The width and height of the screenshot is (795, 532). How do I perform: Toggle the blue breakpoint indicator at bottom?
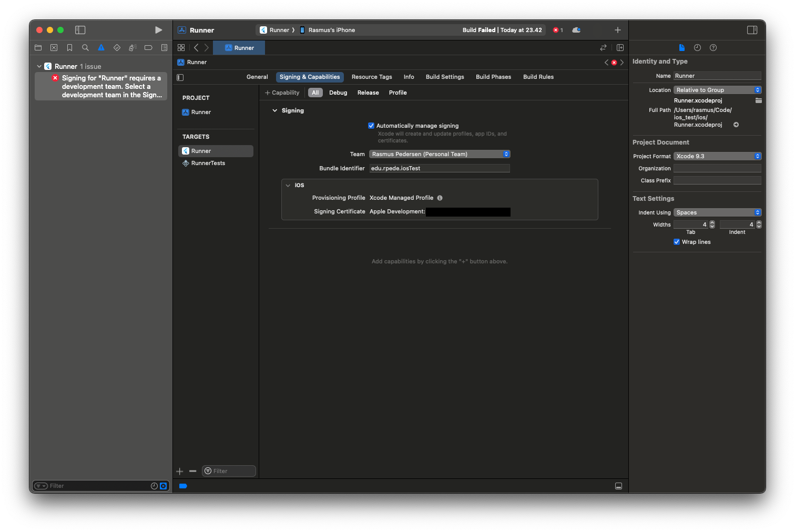pyautogui.click(x=183, y=486)
